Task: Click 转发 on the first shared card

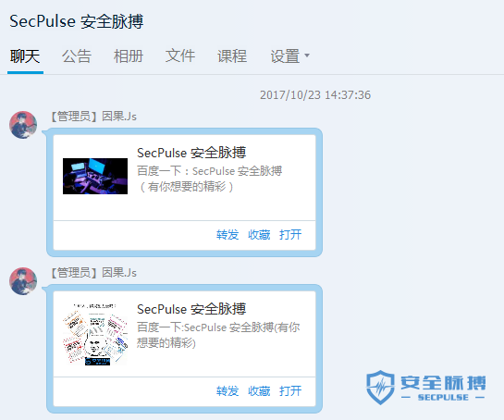Action: pyautogui.click(x=227, y=235)
